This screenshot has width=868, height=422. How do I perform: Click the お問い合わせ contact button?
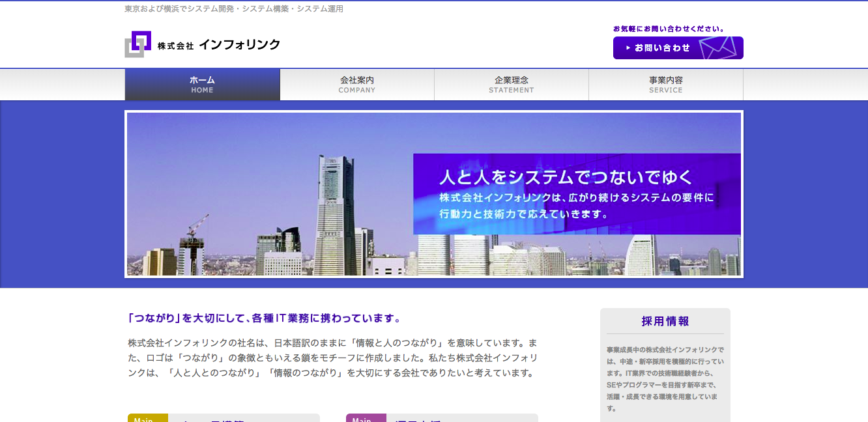pos(677,48)
